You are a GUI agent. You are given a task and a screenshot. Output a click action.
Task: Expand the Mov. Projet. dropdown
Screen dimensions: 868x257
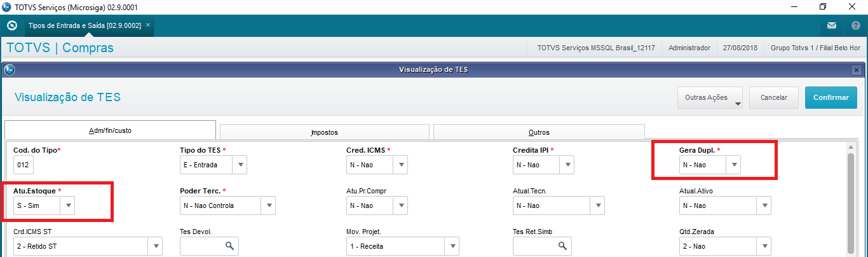click(x=452, y=246)
